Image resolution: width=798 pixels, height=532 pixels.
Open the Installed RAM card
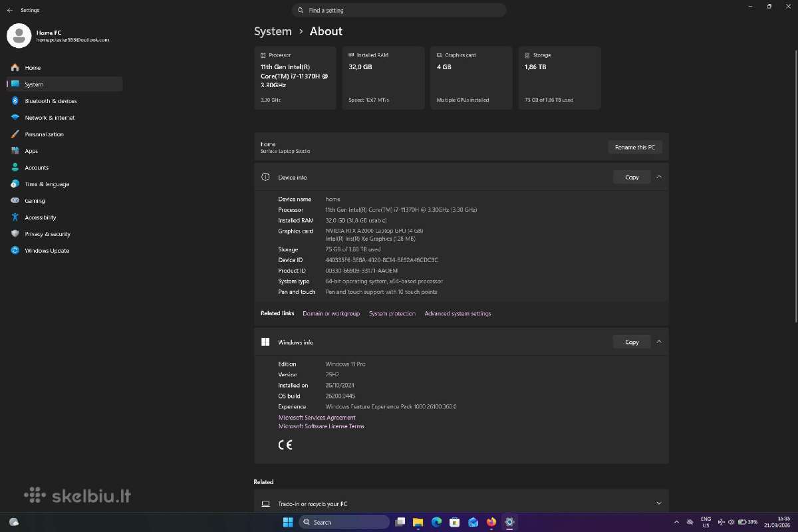pyautogui.click(x=383, y=78)
